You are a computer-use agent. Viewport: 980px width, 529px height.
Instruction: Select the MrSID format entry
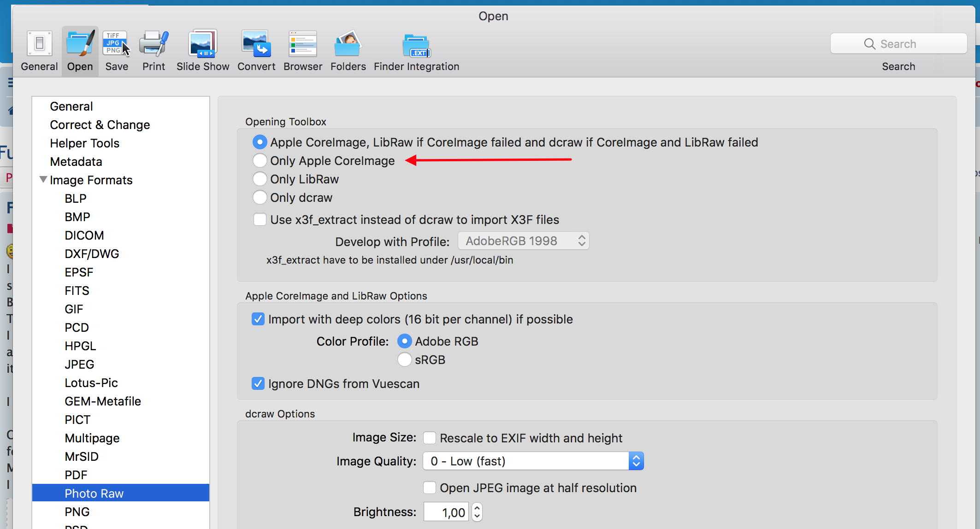coord(121,456)
